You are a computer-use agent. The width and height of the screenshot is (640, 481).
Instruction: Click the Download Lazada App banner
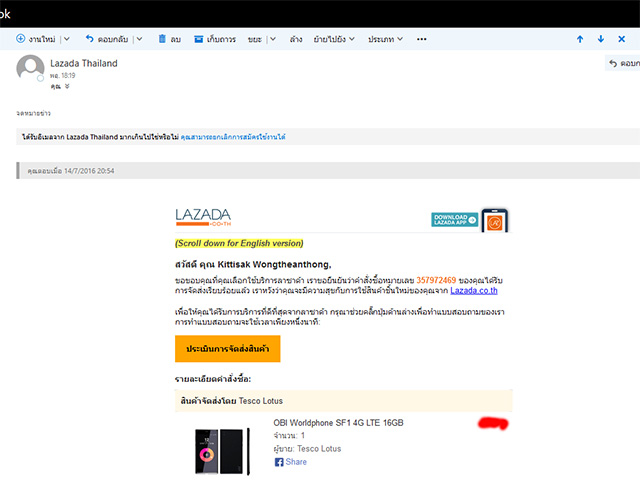(x=455, y=220)
